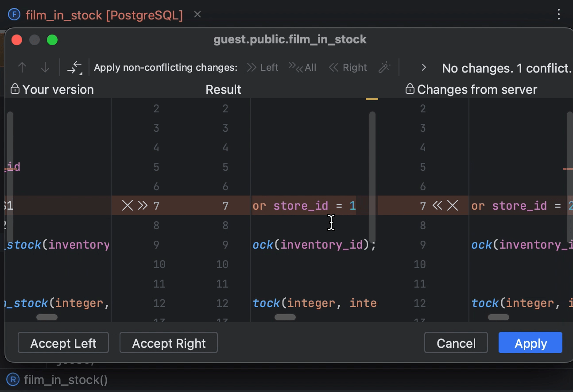The image size is (573, 392).
Task: Accept left change into result line 7
Action: coord(143,206)
